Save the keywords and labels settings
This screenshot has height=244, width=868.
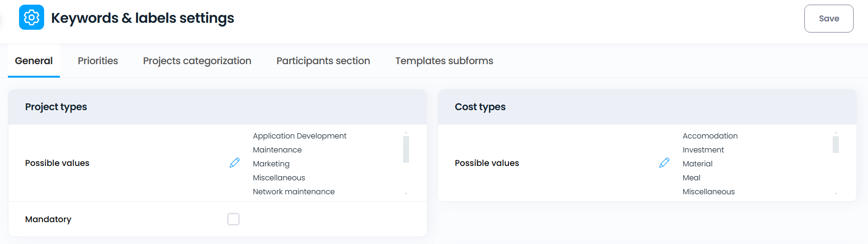[x=829, y=19]
